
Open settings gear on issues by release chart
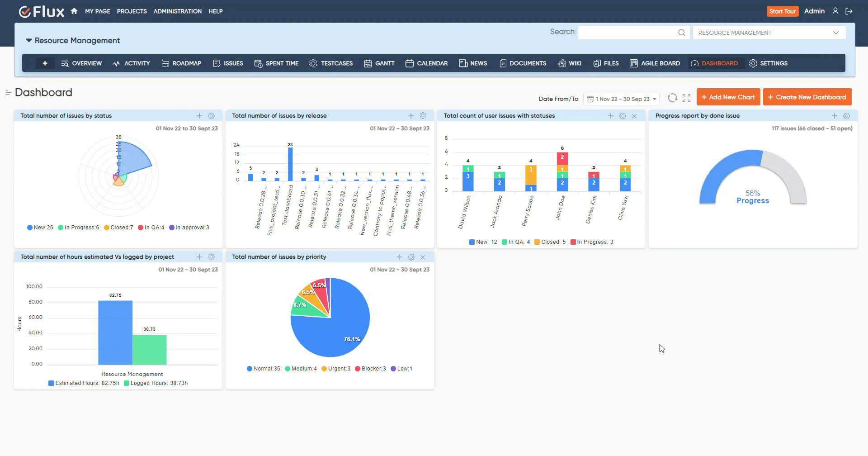(x=423, y=116)
